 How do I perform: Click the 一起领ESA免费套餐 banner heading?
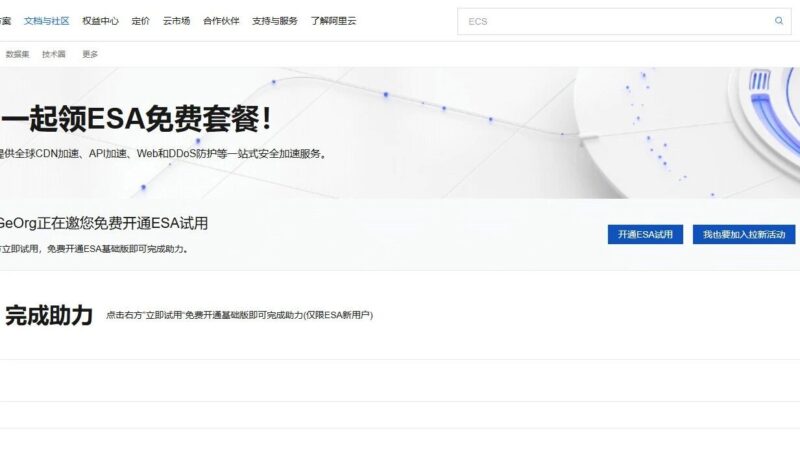[x=136, y=120]
